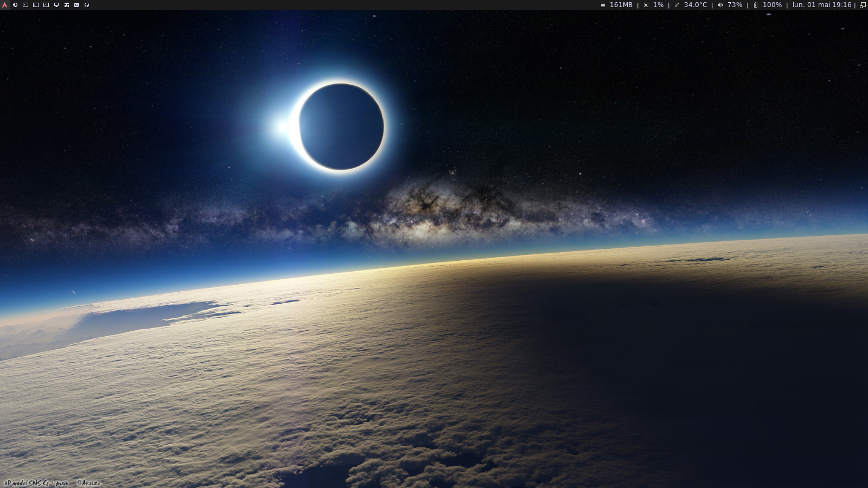The width and height of the screenshot is (868, 488).
Task: Switch to the file archive drawer workspace
Action: click(x=67, y=5)
